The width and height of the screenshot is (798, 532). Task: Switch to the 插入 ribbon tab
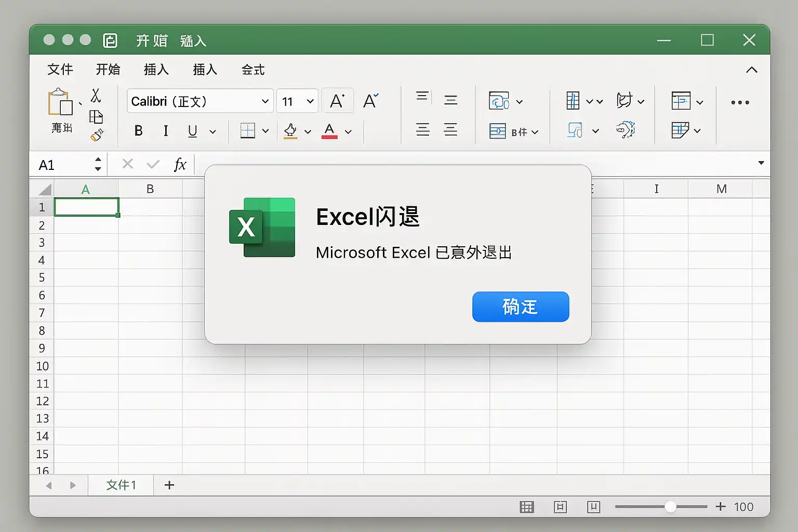point(155,69)
